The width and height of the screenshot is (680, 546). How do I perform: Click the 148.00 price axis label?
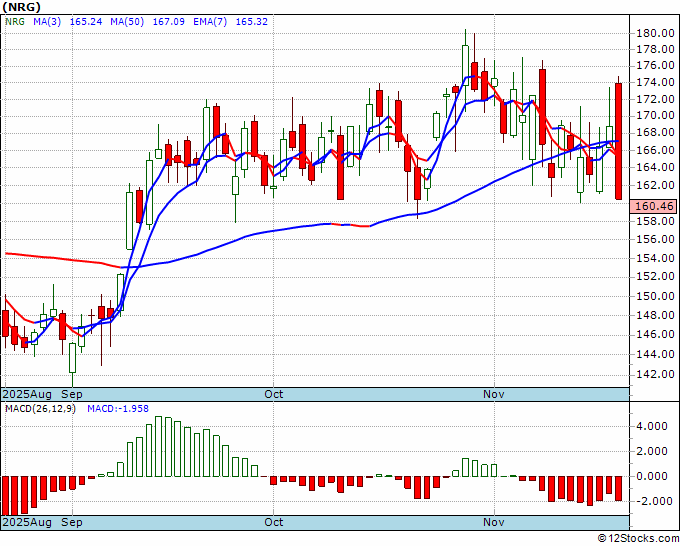click(x=655, y=315)
